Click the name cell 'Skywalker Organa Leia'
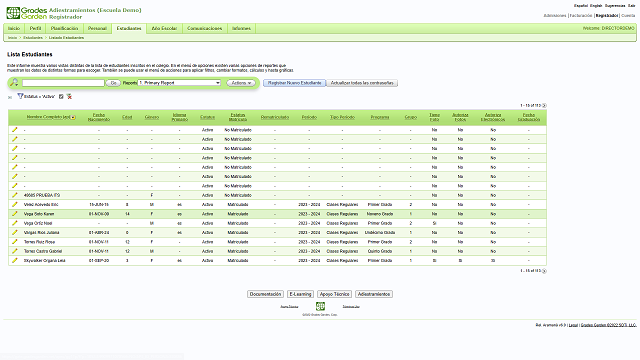The image size is (640, 360). point(44,260)
